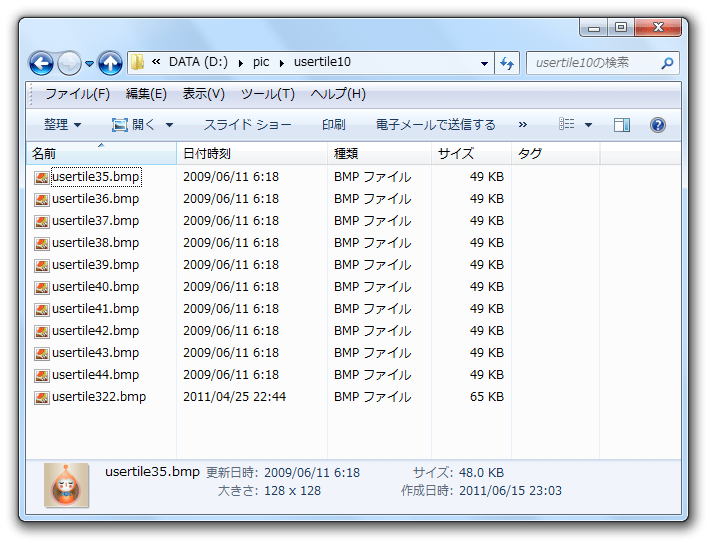Click 印刷 in the toolbar
The height and width of the screenshot is (543, 710).
click(334, 125)
